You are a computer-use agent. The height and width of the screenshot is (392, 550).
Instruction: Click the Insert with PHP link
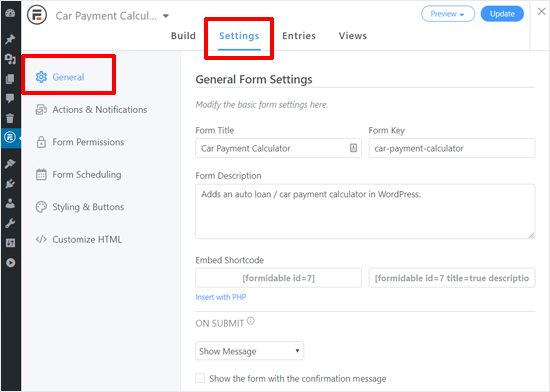tap(221, 297)
